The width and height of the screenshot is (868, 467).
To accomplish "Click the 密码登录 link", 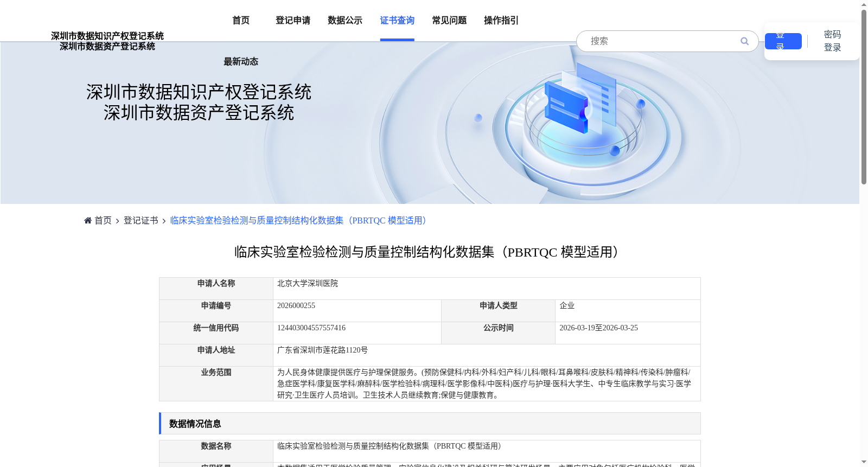I will [832, 41].
